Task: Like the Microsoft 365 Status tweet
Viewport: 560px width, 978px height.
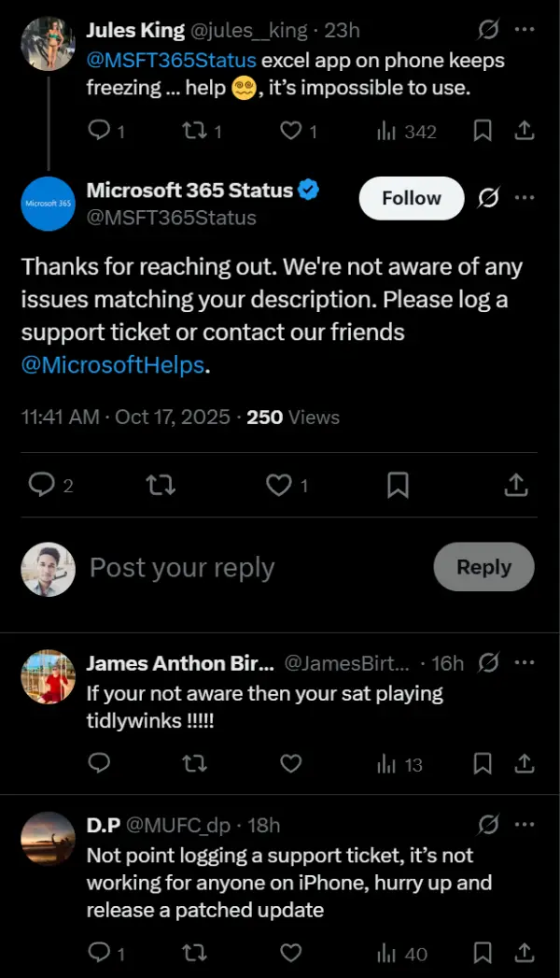Action: click(279, 485)
